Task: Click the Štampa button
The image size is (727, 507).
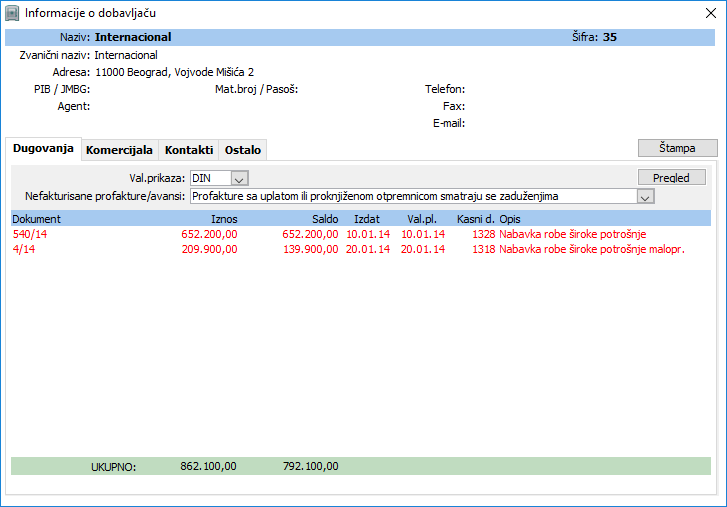Action: pyautogui.click(x=677, y=148)
